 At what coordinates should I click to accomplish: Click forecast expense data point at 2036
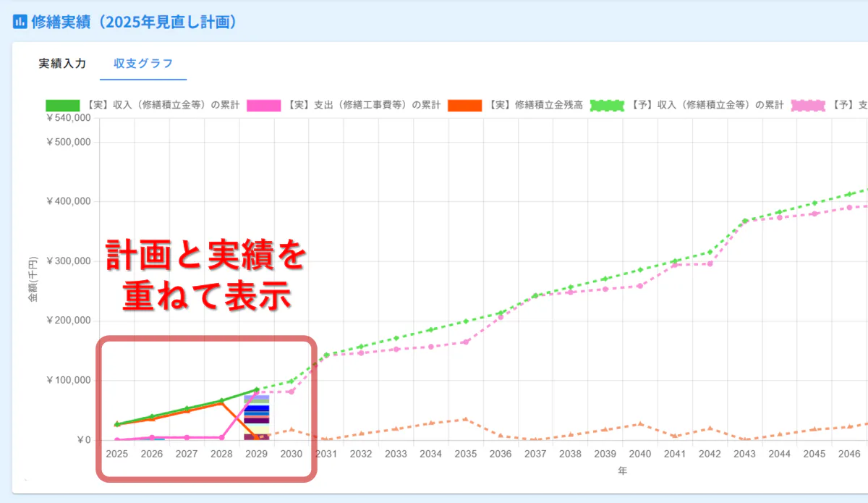pyautogui.click(x=501, y=317)
